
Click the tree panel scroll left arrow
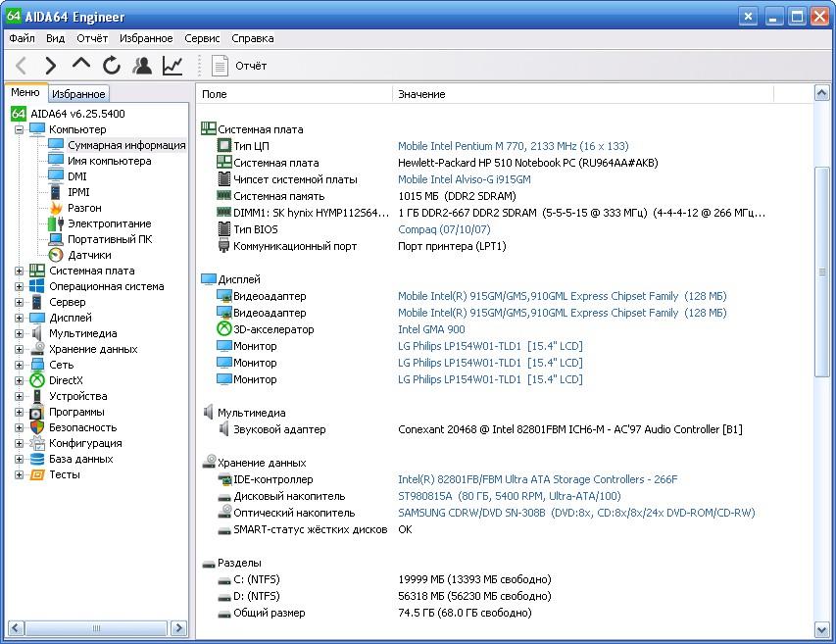pyautogui.click(x=16, y=628)
